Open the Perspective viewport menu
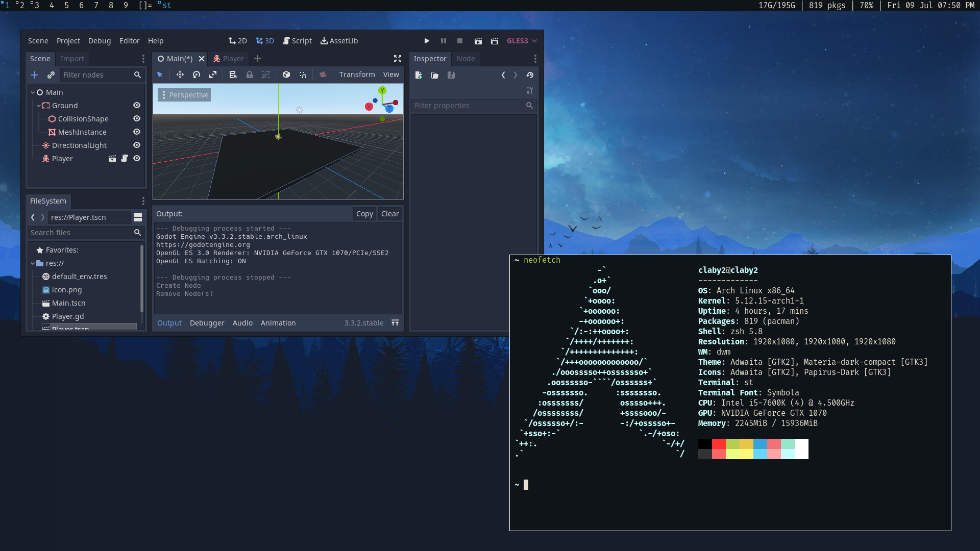Image resolution: width=980 pixels, height=551 pixels. coord(184,95)
